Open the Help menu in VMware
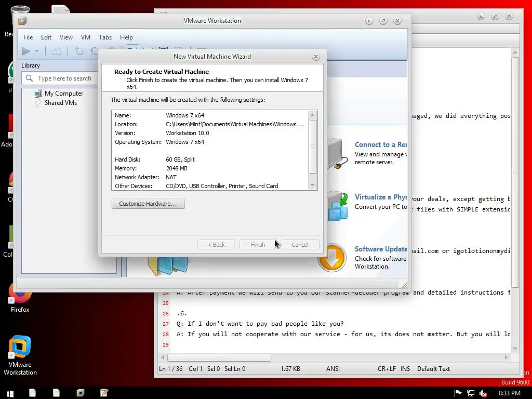Screen dimensions: 532x399 pyautogui.click(x=126, y=37)
